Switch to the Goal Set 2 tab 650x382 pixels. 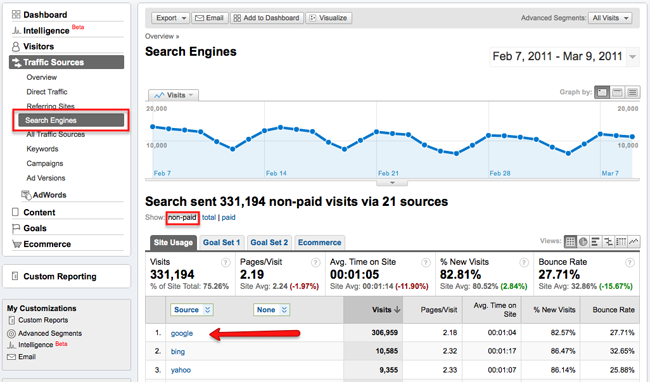click(269, 243)
